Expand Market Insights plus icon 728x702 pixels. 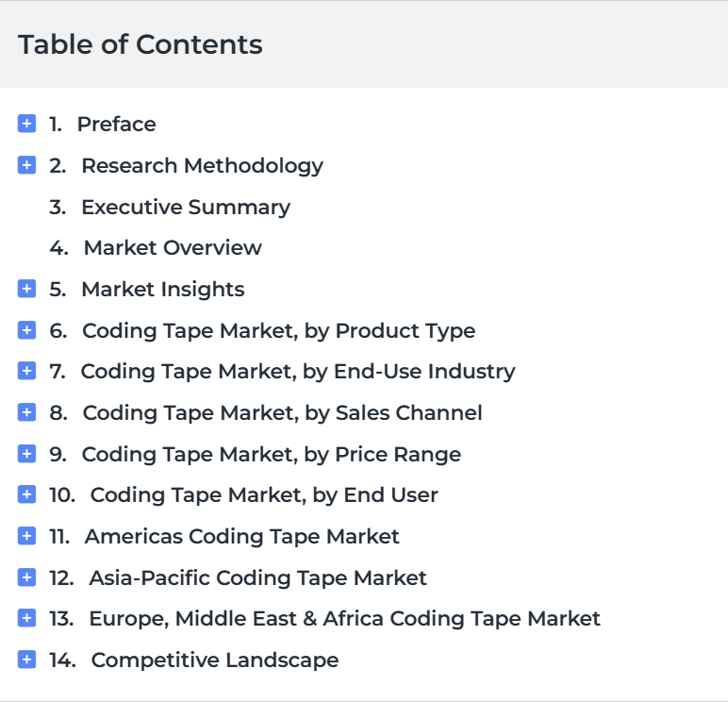coord(27,289)
